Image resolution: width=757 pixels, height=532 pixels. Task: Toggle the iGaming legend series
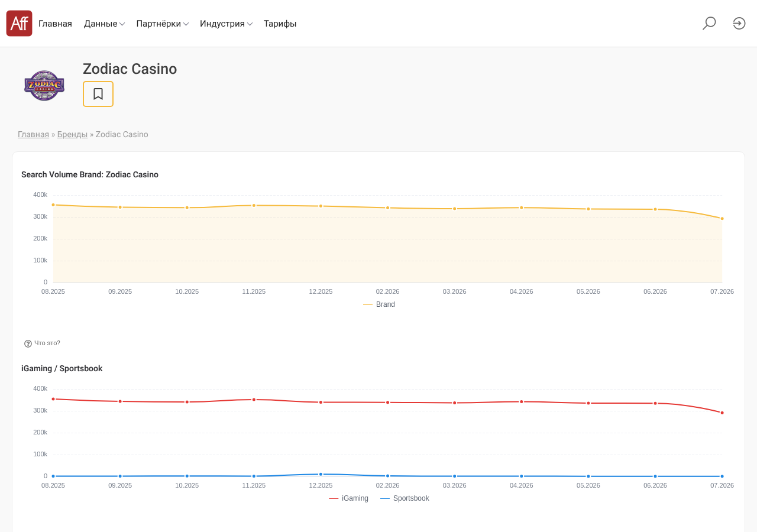click(x=348, y=498)
